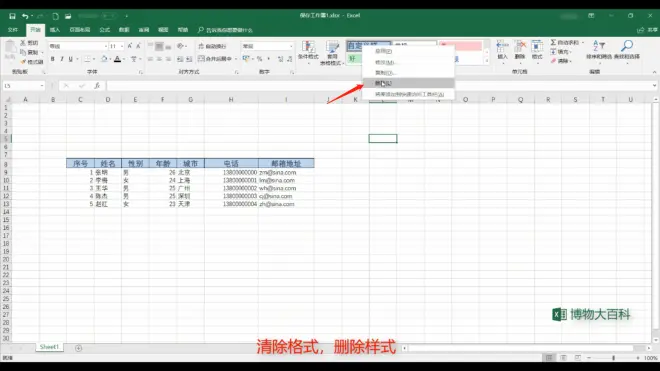Expand the Name Box dropdown
660x371 pixels.
point(42,85)
